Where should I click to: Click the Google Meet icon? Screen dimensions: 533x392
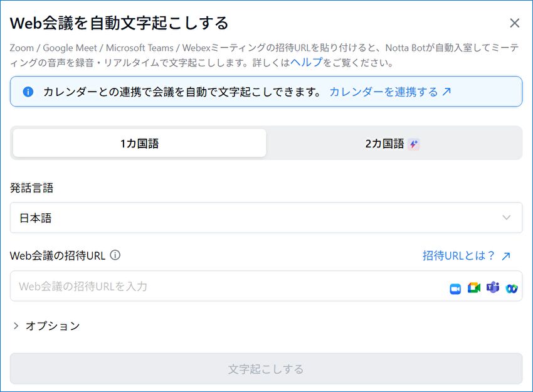(x=473, y=288)
